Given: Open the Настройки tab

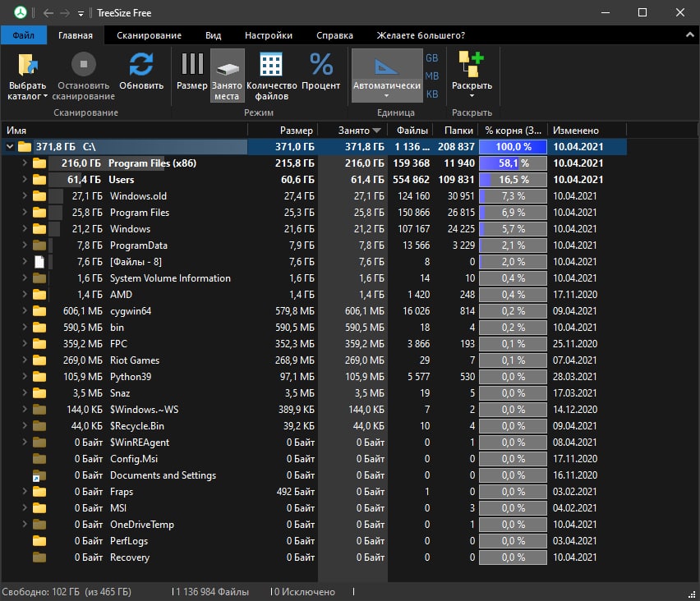Looking at the screenshot, I should click(x=269, y=35).
